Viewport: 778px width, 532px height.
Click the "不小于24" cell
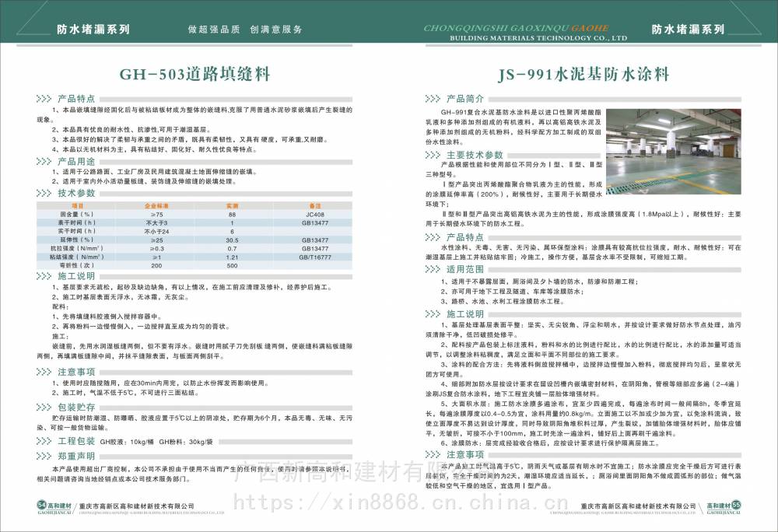(x=157, y=232)
